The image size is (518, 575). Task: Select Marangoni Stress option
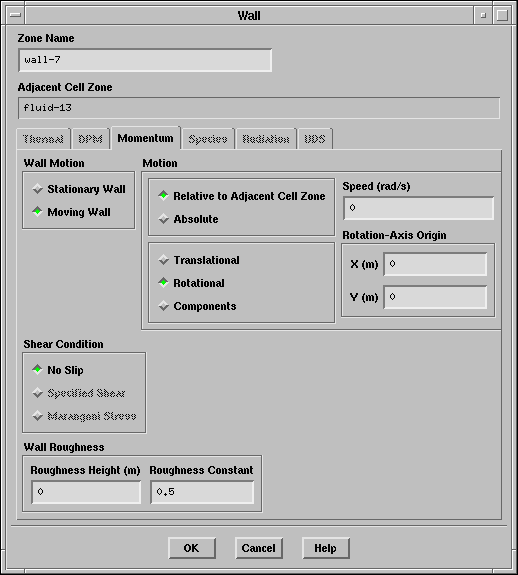coord(85,416)
